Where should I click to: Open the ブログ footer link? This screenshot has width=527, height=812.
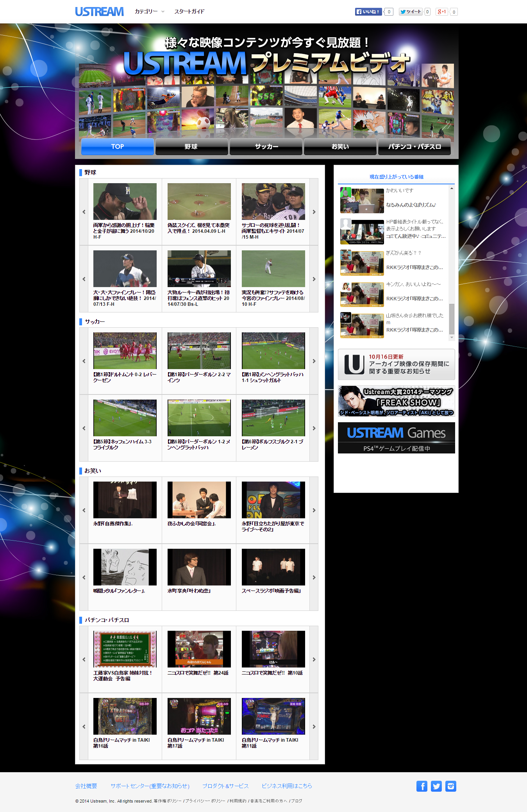pyautogui.click(x=297, y=801)
